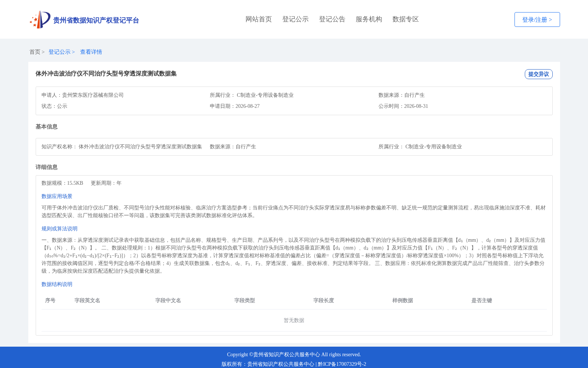The width and height of the screenshot is (588, 368).
Task: Click the 黔ICP备17007329号-2 footer text
Action: 342,364
